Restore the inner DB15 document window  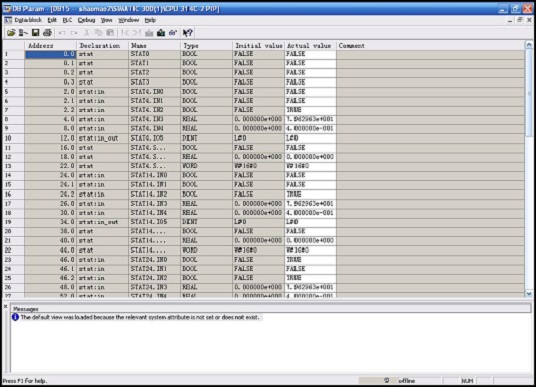tap(520, 20)
